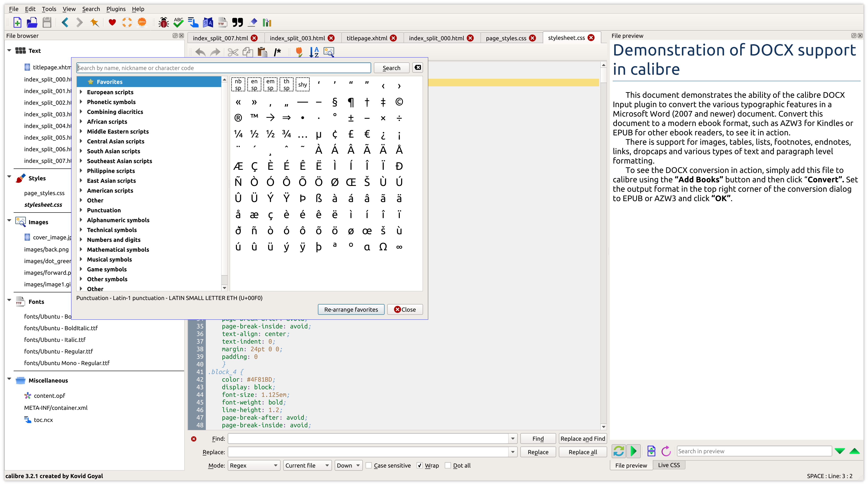Click the blue back arrow icon
The height and width of the screenshot is (485, 868).
point(65,23)
